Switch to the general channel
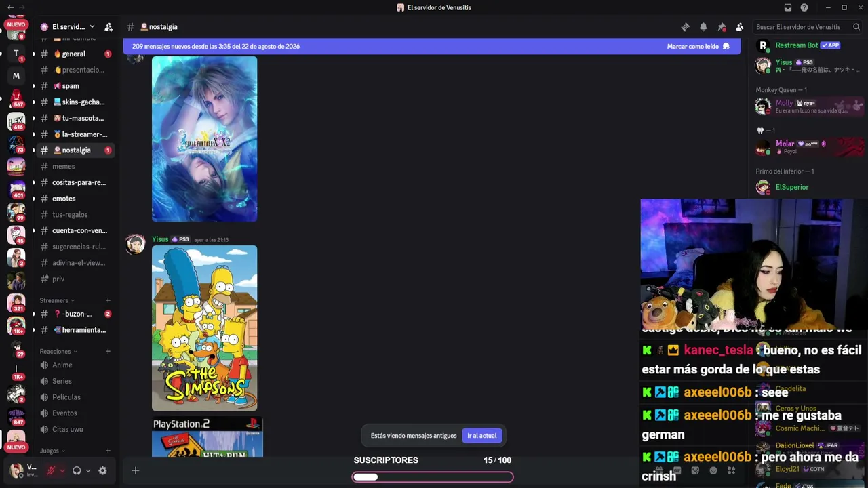 coord(75,54)
